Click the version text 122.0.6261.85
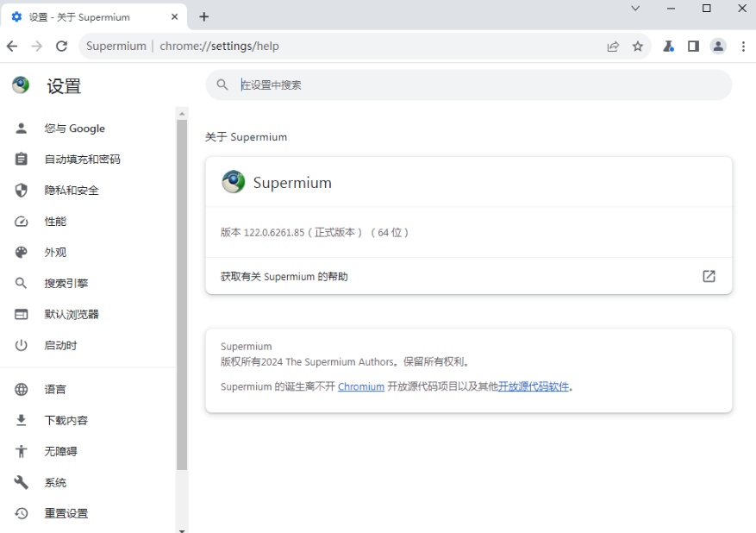Image resolution: width=756 pixels, height=533 pixels. pyautogui.click(x=274, y=233)
